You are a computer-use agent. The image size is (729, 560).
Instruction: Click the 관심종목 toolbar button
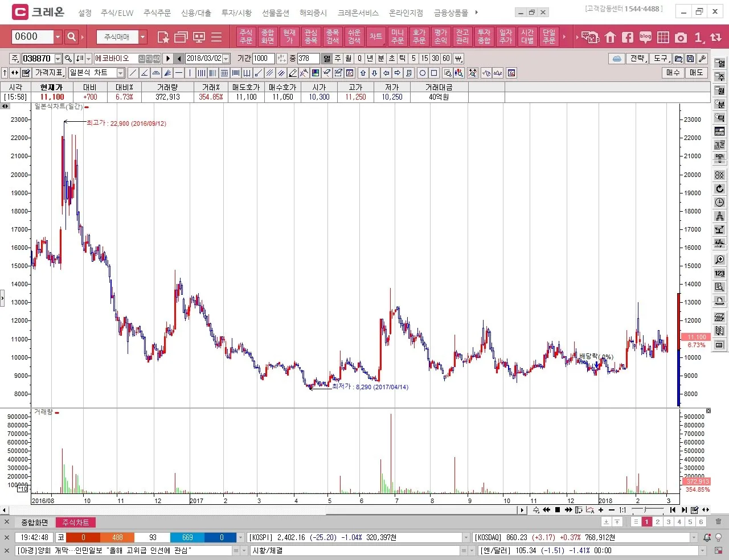311,37
